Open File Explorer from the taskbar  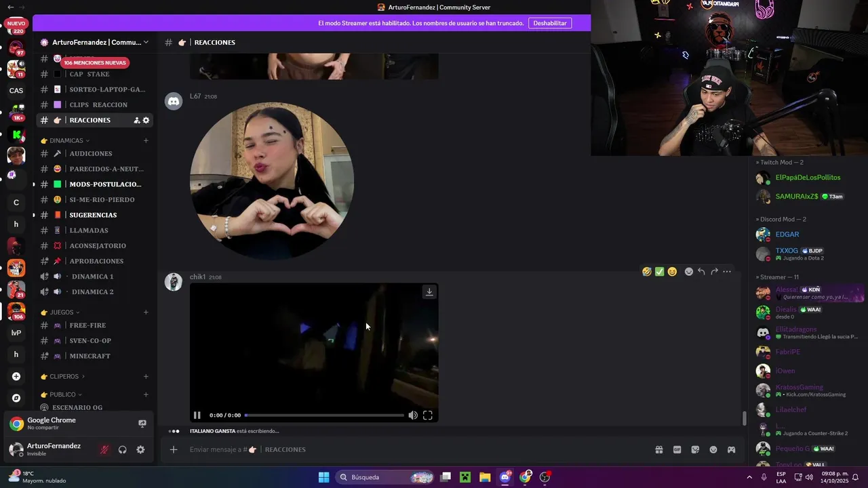(x=485, y=477)
